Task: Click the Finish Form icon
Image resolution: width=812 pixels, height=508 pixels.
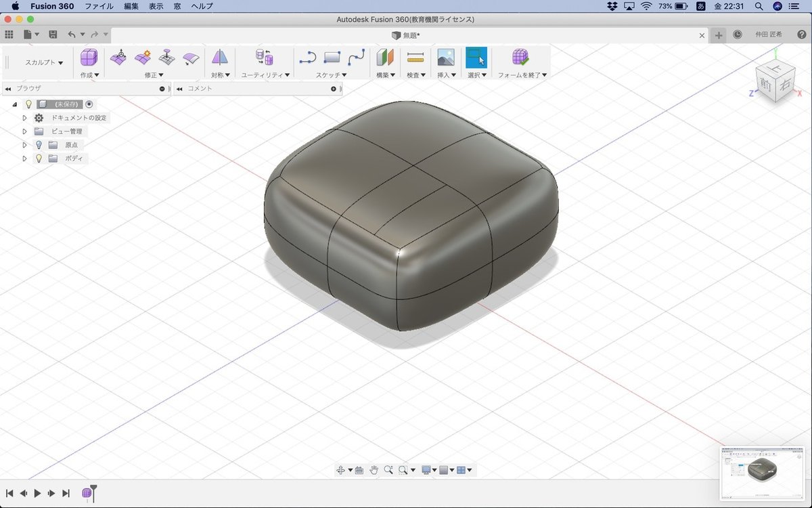Action: (520, 58)
